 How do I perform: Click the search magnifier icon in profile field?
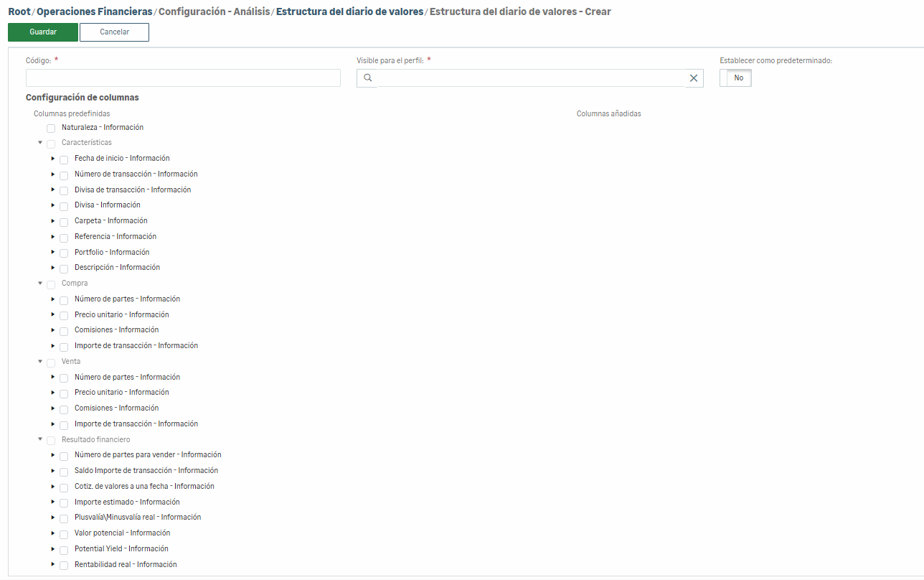(367, 78)
